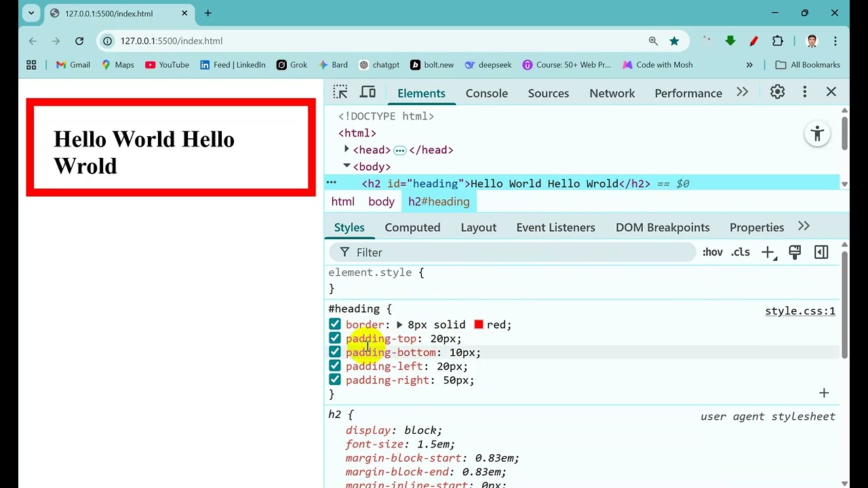This screenshot has height=488, width=868.
Task: Add new style rule plus icon
Action: 768,252
